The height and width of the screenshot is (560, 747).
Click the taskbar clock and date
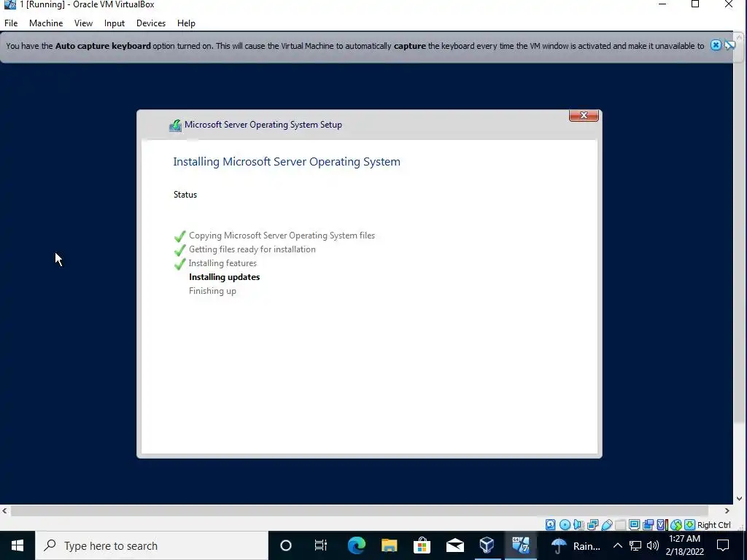pos(684,545)
